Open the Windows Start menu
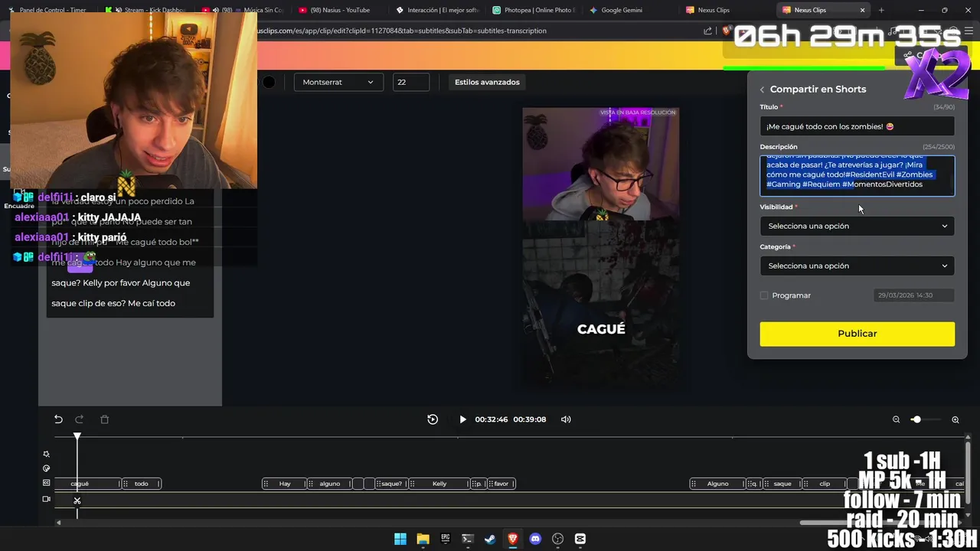This screenshot has width=980, height=551. coord(400,539)
